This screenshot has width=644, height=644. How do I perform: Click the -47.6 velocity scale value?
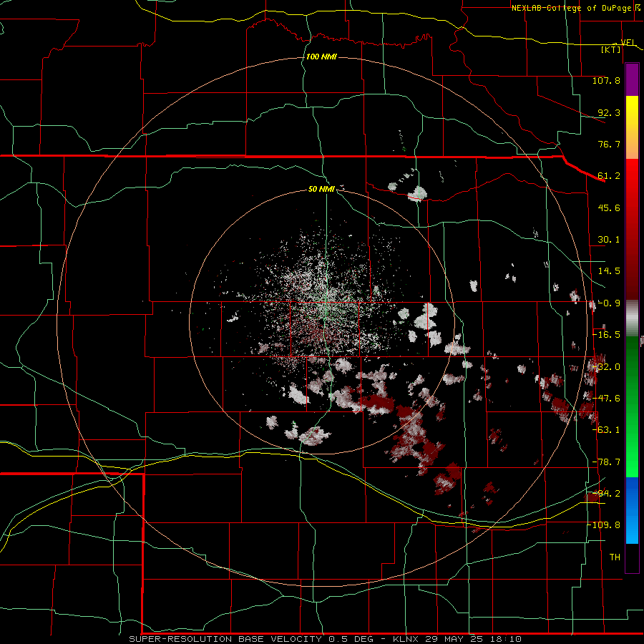point(606,399)
